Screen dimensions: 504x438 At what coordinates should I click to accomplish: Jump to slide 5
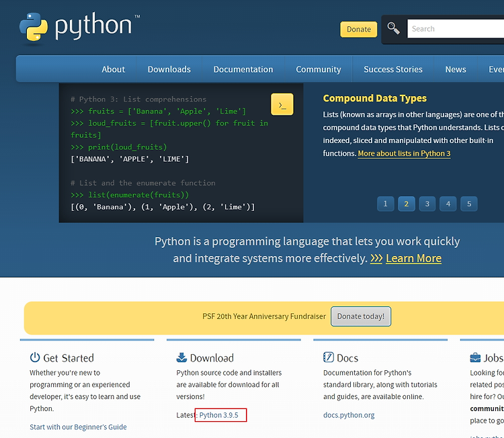(469, 204)
